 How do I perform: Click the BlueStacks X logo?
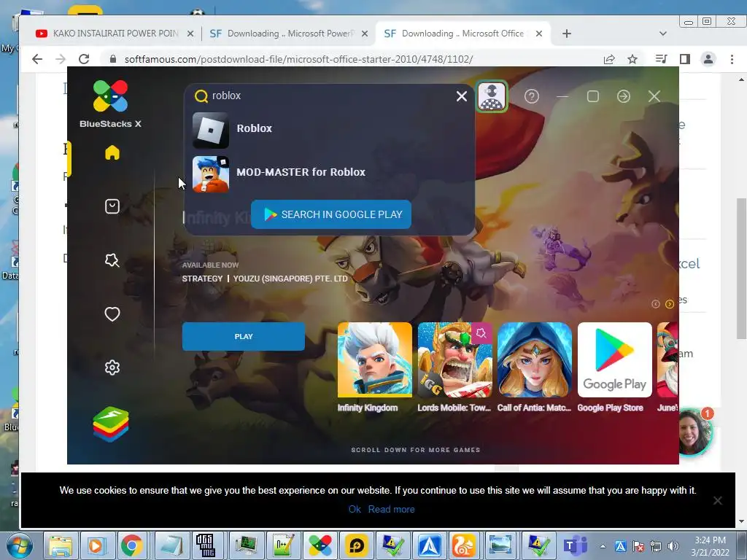pyautogui.click(x=111, y=104)
